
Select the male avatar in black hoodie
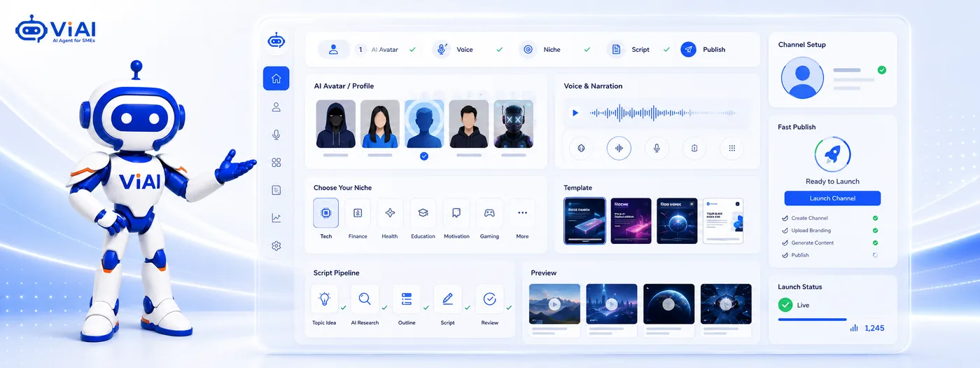tap(468, 123)
